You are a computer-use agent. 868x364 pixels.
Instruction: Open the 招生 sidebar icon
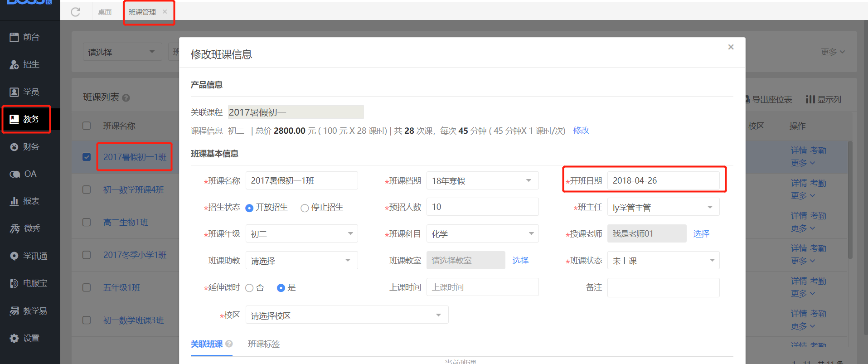pyautogui.click(x=15, y=64)
